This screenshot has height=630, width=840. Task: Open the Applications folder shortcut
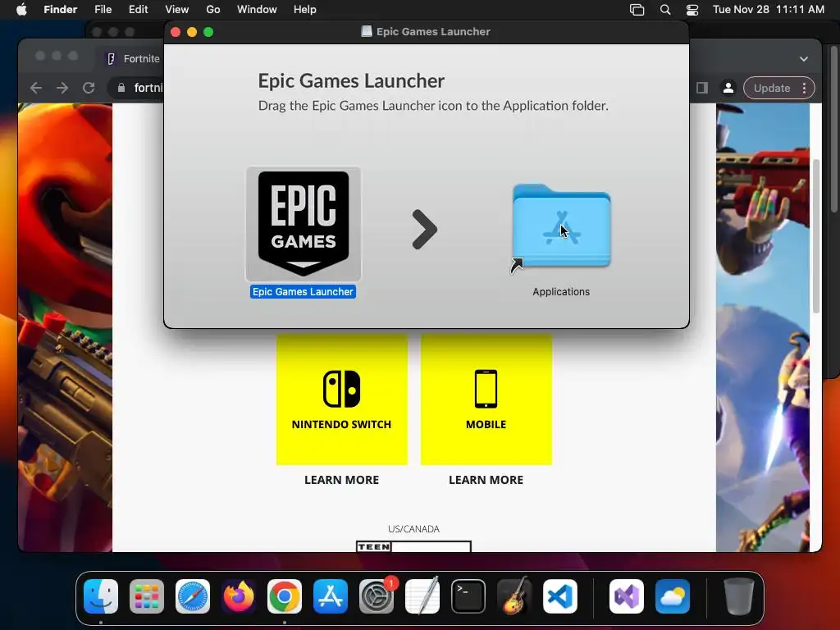tap(561, 227)
